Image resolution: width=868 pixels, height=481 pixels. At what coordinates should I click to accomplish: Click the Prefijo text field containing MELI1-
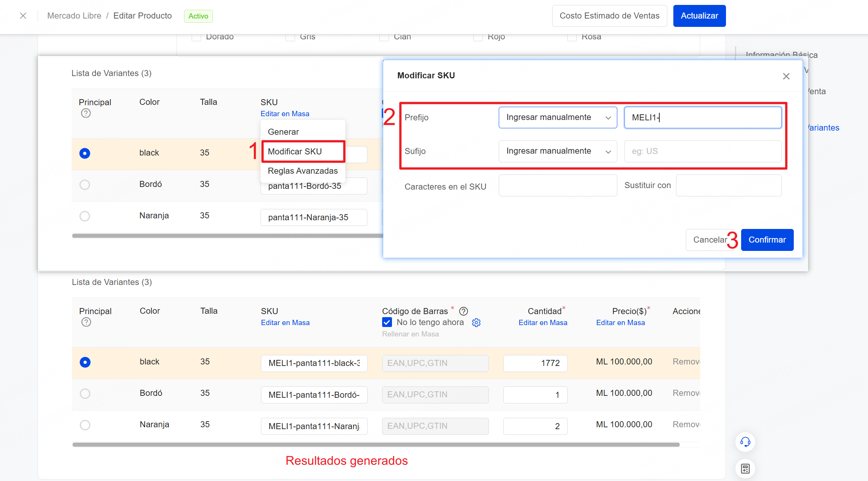tap(703, 117)
